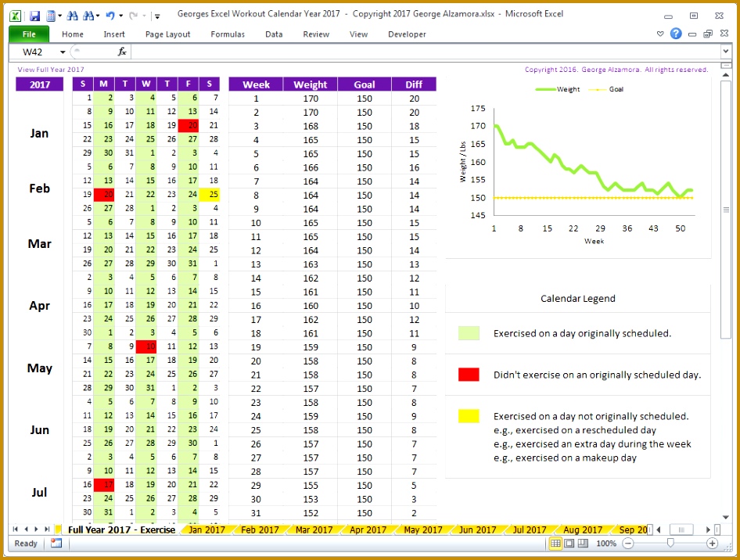Screen dimensions: 740x560
Task: Open the calculator icon dropdown arrow
Action: point(60,16)
